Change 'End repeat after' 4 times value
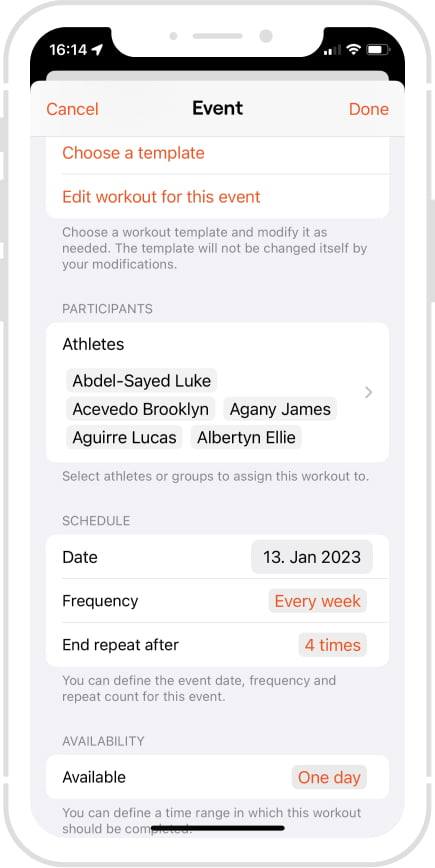The width and height of the screenshot is (435, 868). coord(333,645)
